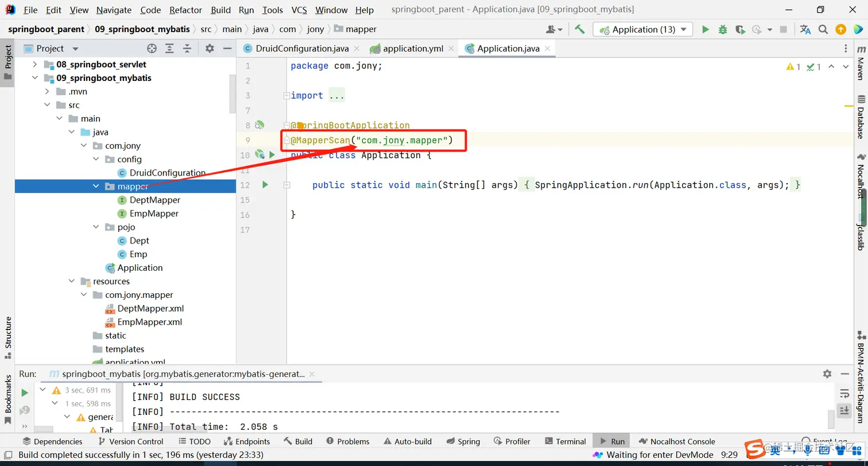Image resolution: width=868 pixels, height=466 pixels.
Task: Open the Nocalhost Console tool window
Action: pos(677,441)
